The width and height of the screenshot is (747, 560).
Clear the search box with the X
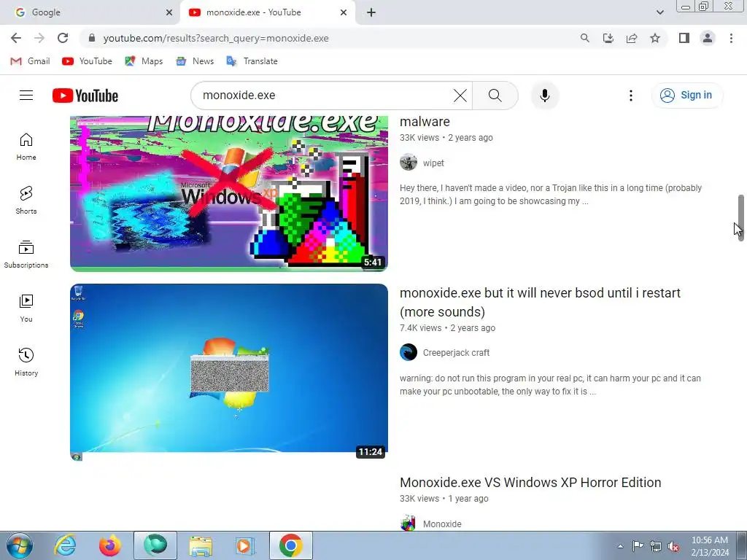tap(460, 96)
